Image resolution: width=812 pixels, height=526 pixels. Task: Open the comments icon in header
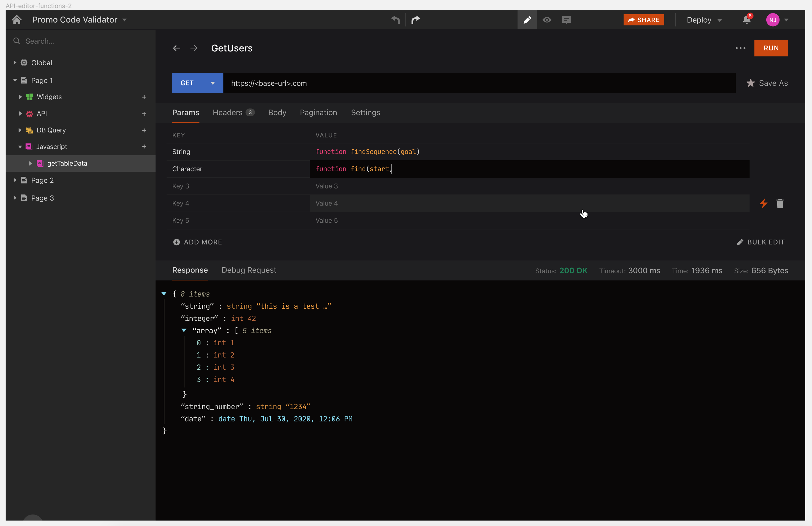tap(566, 20)
